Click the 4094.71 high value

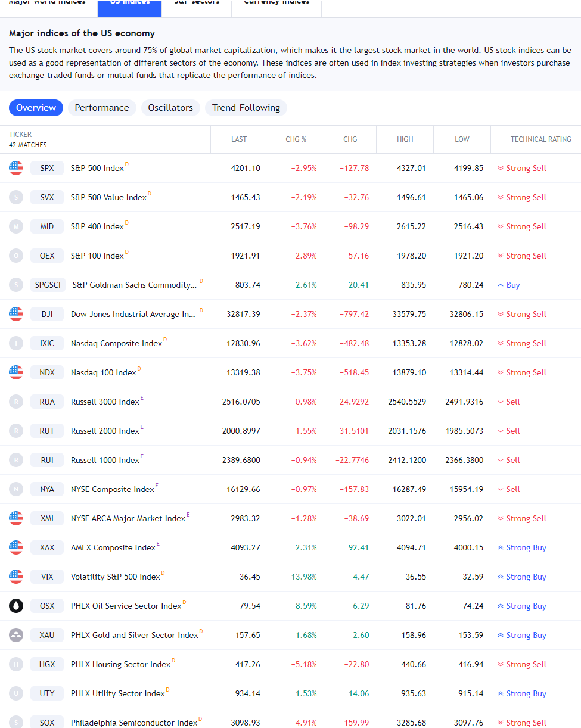pos(411,547)
